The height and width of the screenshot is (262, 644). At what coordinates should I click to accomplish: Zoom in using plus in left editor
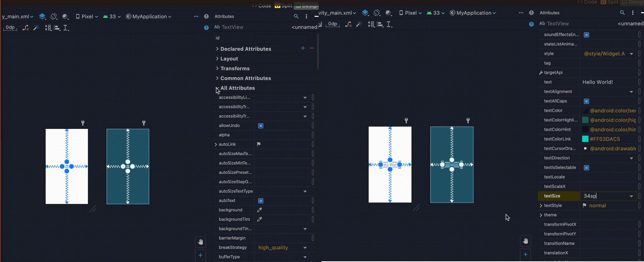click(200, 255)
